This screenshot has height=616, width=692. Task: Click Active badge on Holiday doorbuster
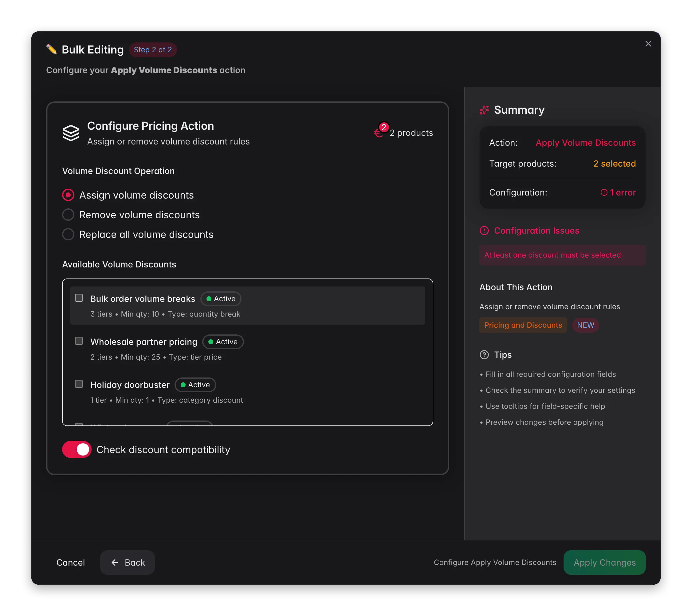195,385
